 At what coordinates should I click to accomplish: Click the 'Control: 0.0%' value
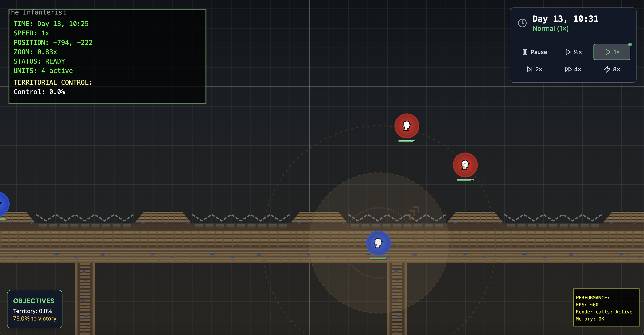[x=39, y=92]
